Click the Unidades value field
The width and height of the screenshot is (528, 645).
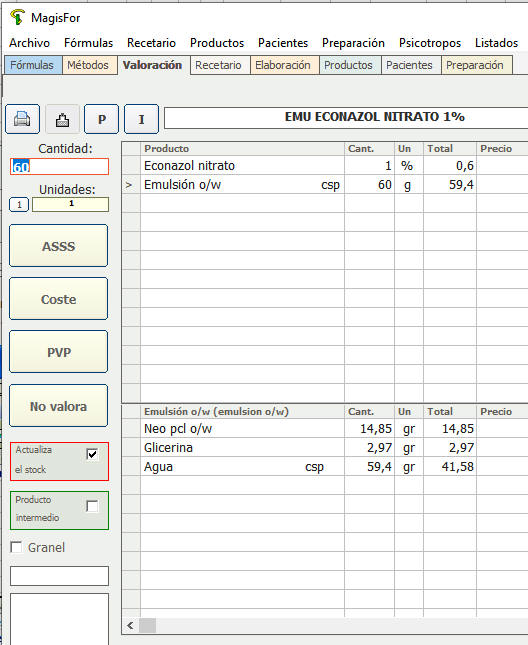[x=71, y=204]
